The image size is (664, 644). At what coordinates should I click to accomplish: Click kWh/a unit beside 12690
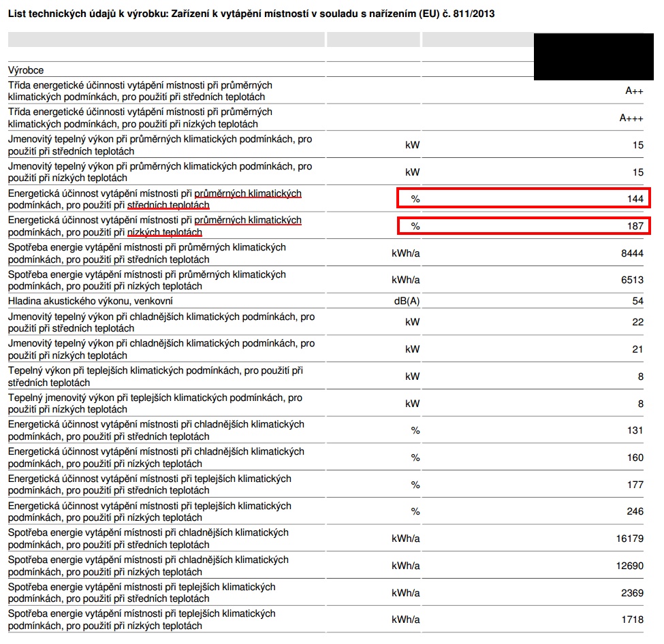tap(406, 566)
